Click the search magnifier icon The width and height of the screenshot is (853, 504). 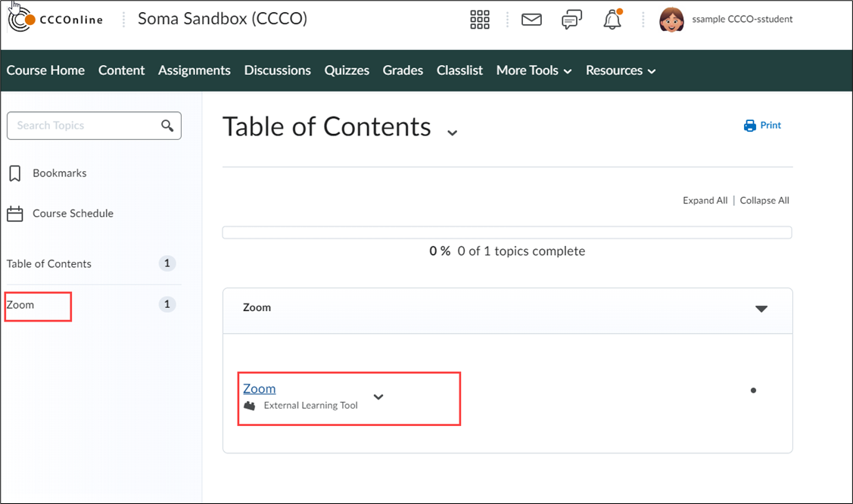[x=167, y=126]
